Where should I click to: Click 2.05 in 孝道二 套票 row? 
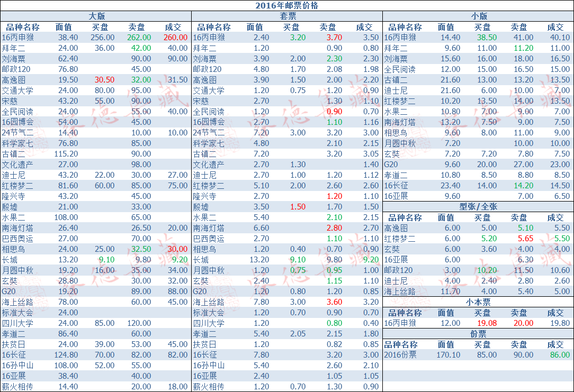(x=298, y=334)
